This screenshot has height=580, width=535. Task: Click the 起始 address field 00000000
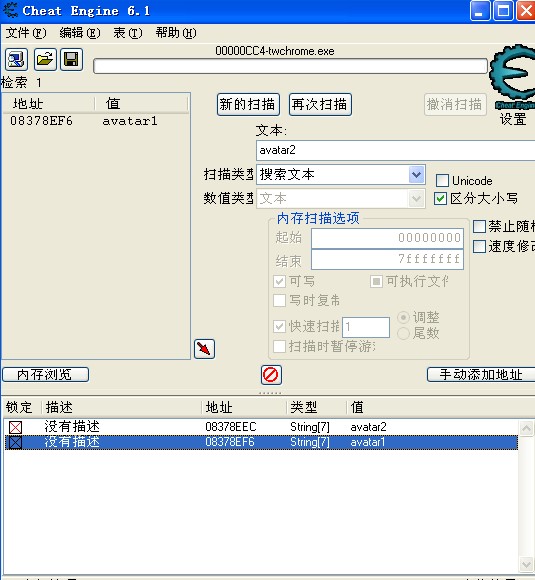pos(387,238)
